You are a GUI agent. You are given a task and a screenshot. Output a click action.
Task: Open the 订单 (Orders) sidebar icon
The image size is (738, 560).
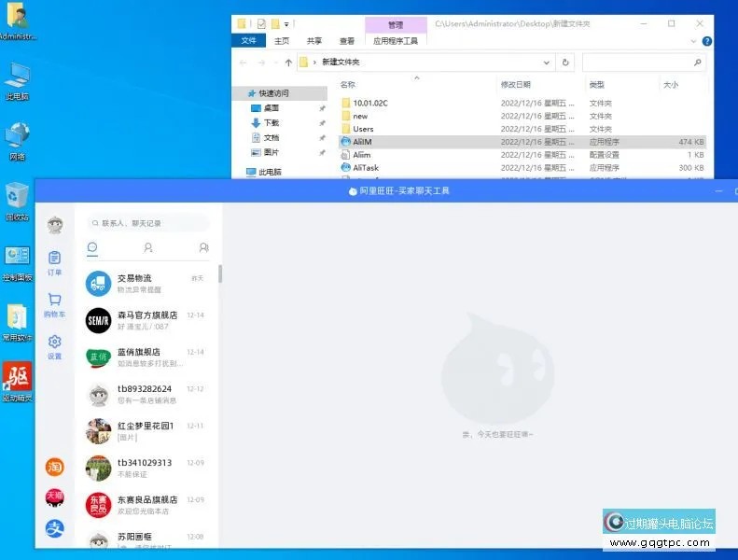(x=54, y=262)
